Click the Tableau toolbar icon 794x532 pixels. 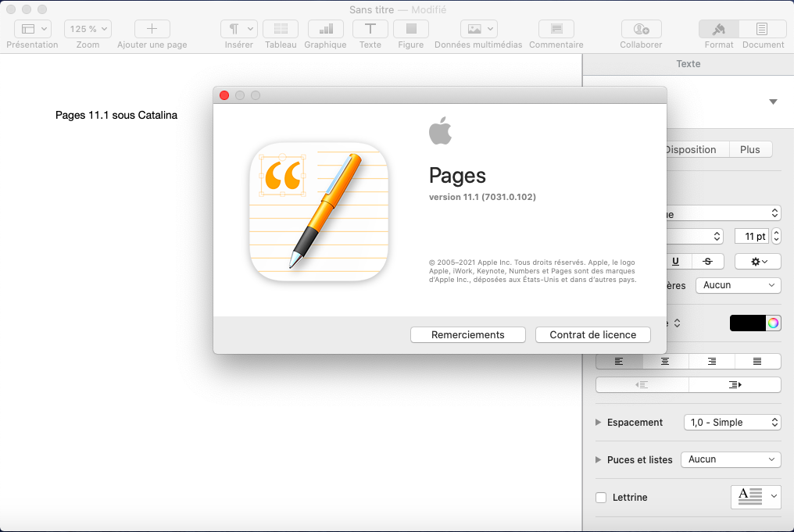281,29
